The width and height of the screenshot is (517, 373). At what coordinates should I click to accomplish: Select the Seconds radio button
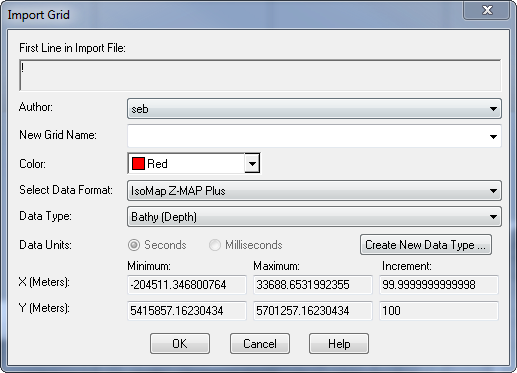[134, 245]
